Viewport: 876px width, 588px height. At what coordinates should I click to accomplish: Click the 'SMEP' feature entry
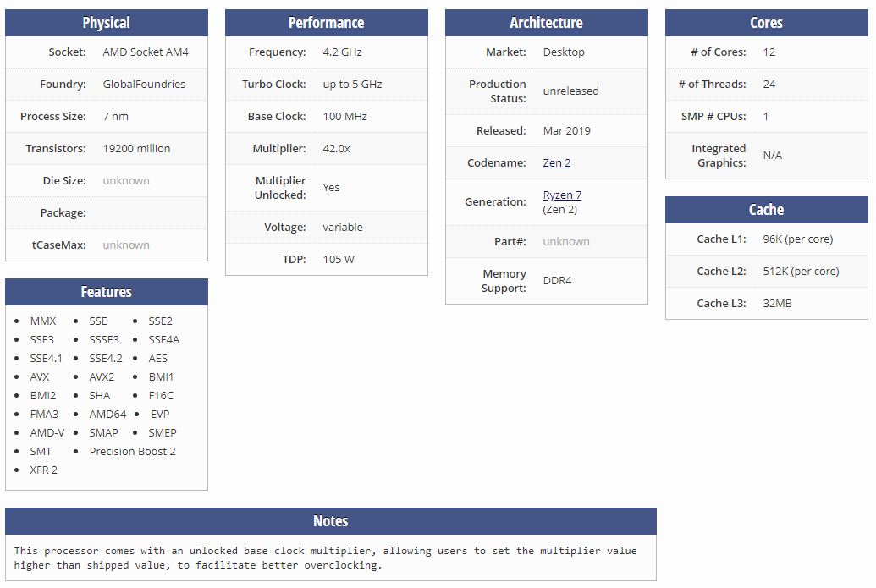click(x=163, y=433)
